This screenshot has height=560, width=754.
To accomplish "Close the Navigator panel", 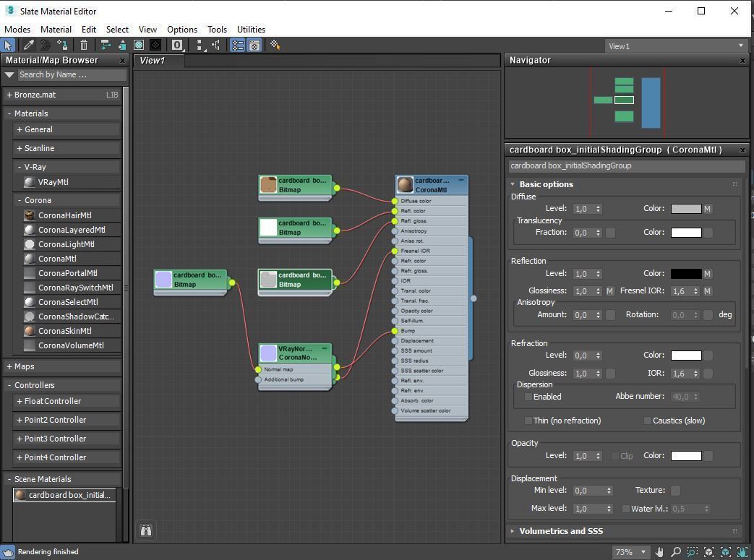I will coord(742,61).
